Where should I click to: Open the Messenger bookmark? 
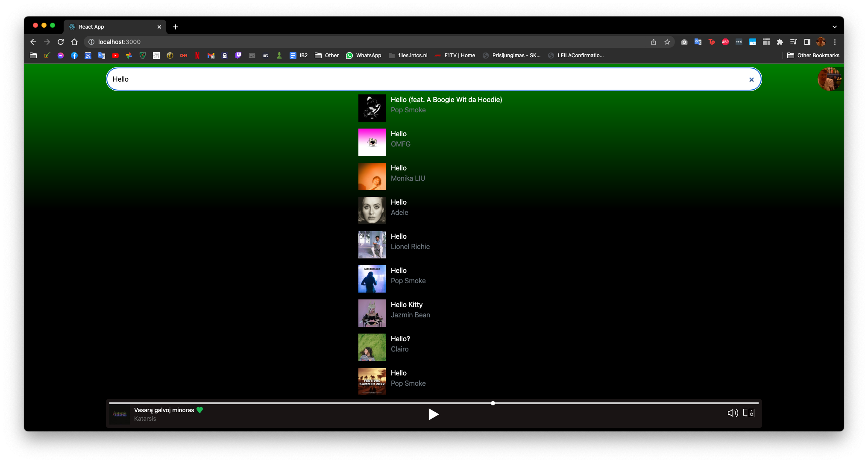[61, 56]
